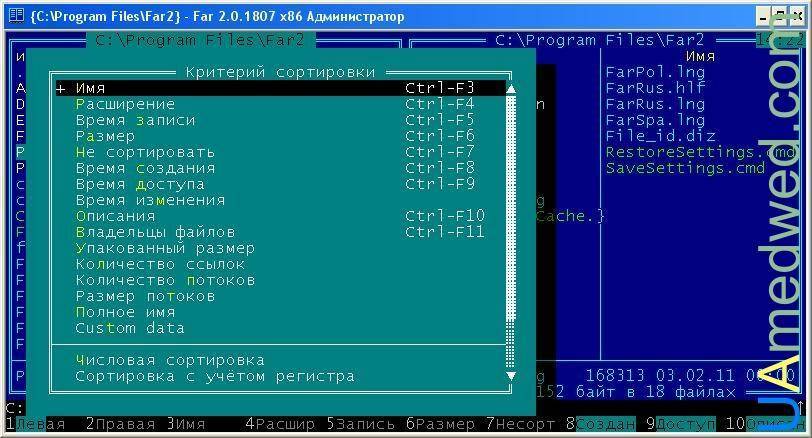812x438 pixels.
Task: Select File_id.diz in right panel
Action: point(660,136)
